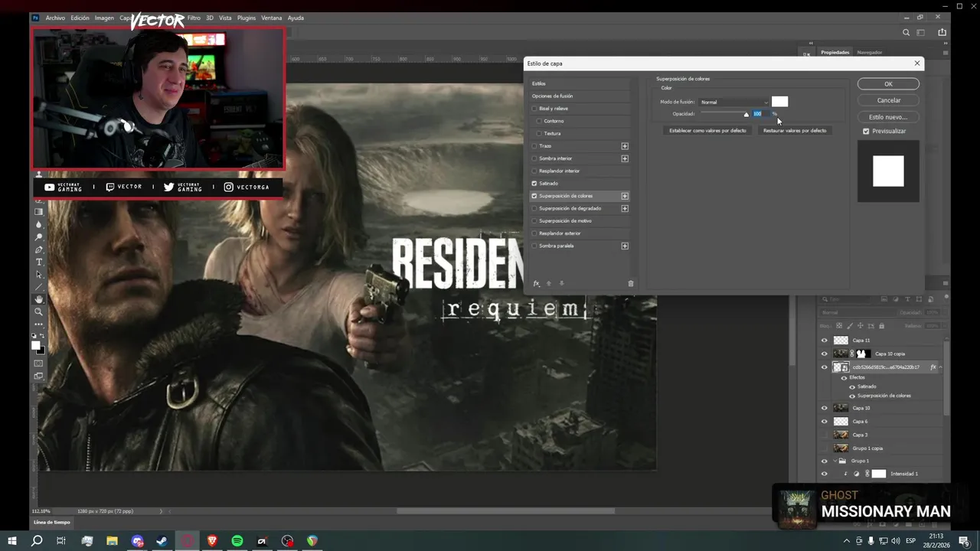Open the overlay color white swatch
Viewport: 980px width, 551px height.
(x=779, y=102)
